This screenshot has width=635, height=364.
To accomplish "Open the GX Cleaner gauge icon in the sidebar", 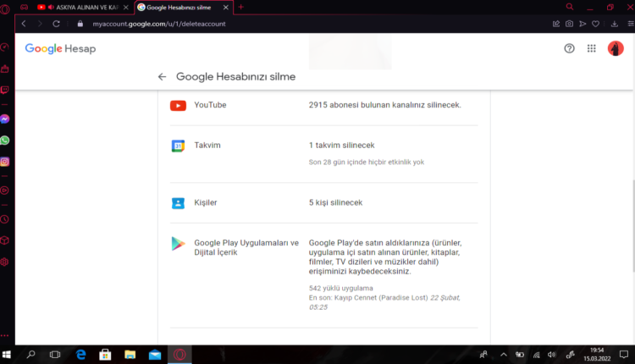I will [5, 47].
